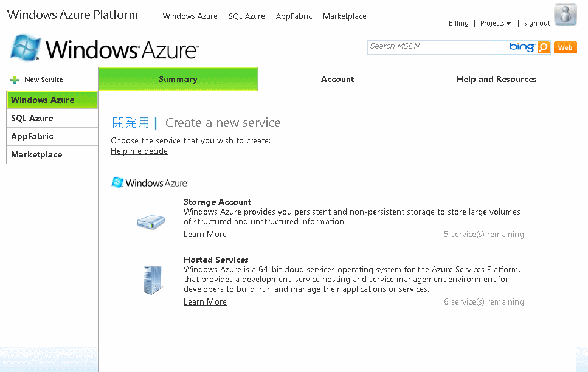This screenshot has height=372, width=588.
Task: Click the '5 service(s) remaining' text
Action: coord(484,235)
